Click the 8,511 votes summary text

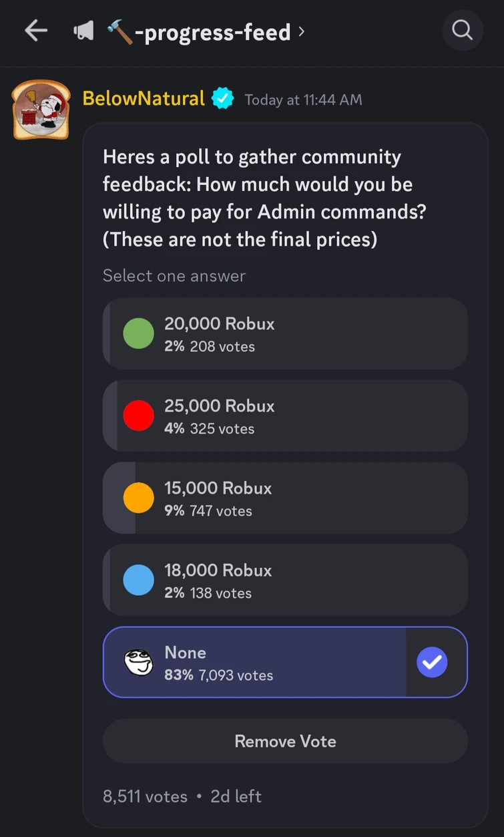144,796
